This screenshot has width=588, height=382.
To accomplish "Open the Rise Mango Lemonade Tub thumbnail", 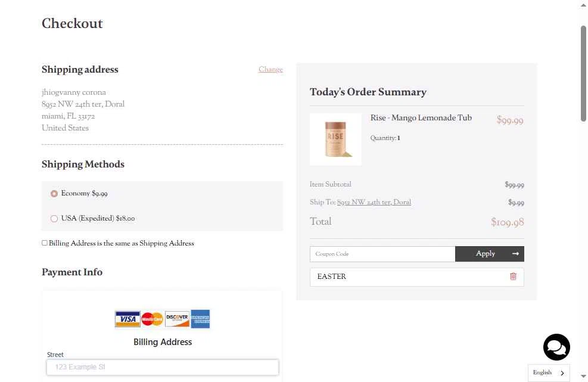I will pos(335,139).
